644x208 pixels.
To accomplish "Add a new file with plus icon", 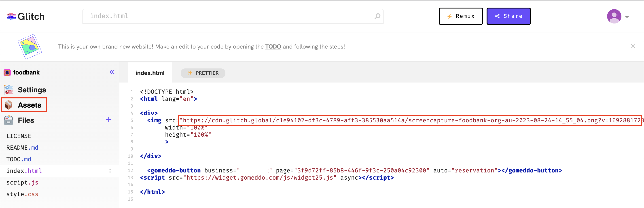I will pyautogui.click(x=108, y=120).
